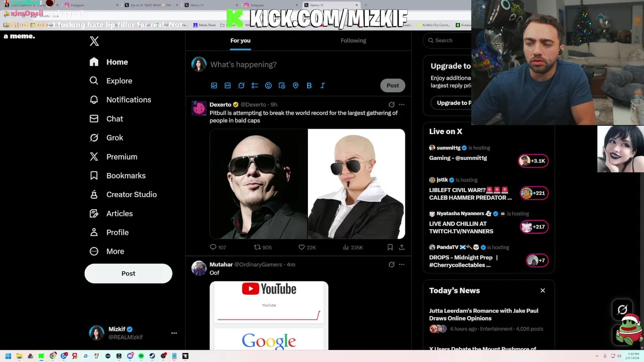This screenshot has width=644, height=362.
Task: Open Bookmarks in the sidebar
Action: pos(117,175)
